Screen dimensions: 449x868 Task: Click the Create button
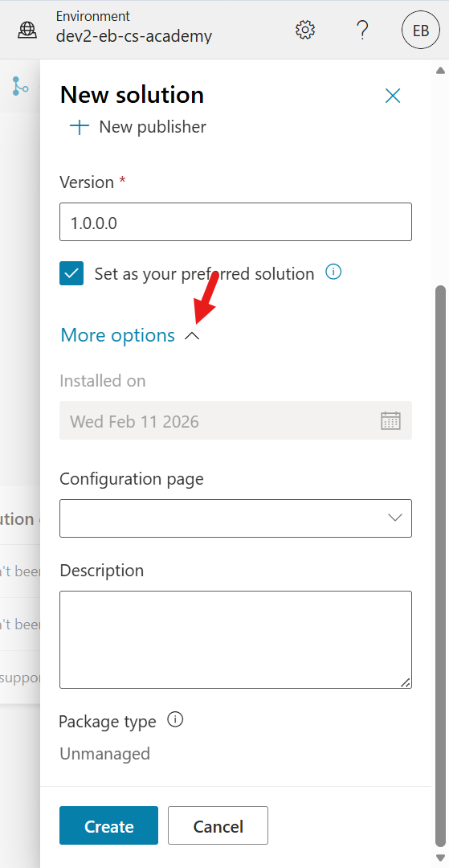pyautogui.click(x=109, y=825)
